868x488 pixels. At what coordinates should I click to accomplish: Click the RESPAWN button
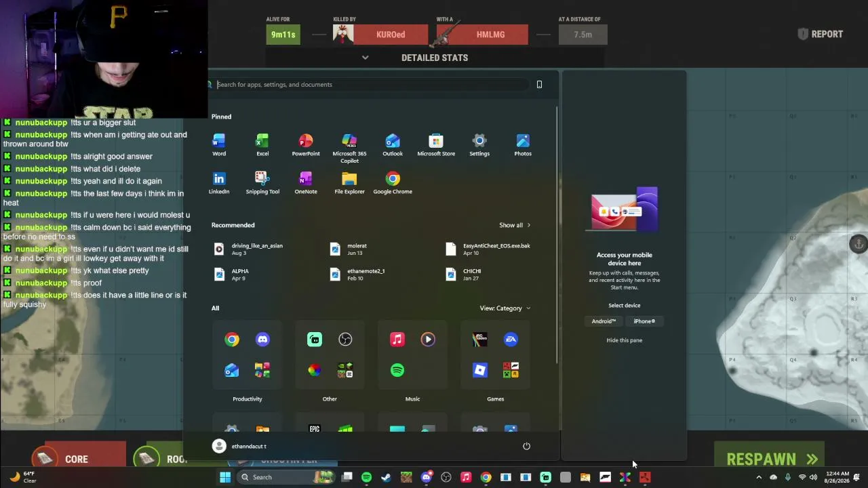[x=769, y=459]
